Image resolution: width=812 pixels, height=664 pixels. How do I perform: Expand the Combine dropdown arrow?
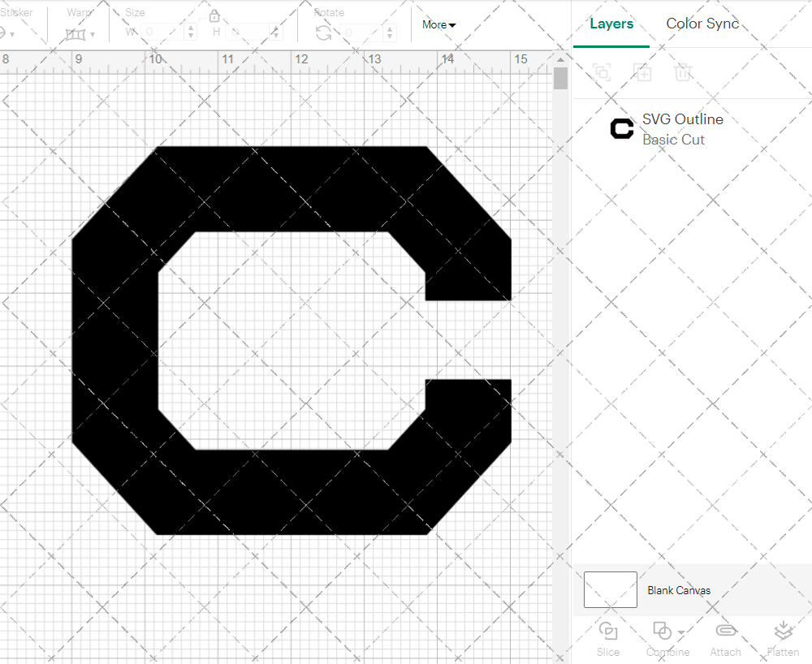(x=680, y=632)
